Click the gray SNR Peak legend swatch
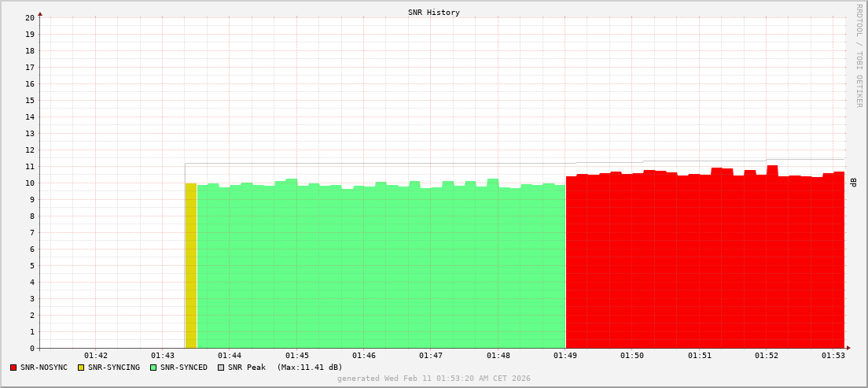This screenshot has width=868, height=388. (x=221, y=368)
